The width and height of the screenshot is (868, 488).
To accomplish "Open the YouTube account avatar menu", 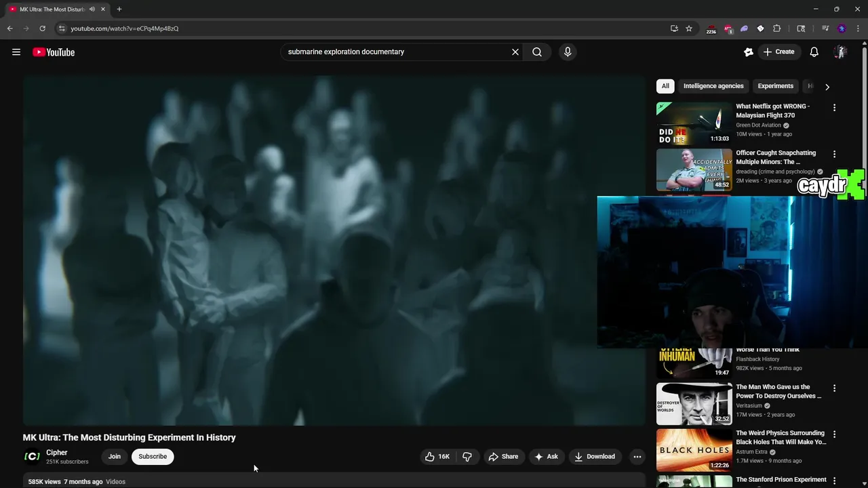I will tap(840, 52).
